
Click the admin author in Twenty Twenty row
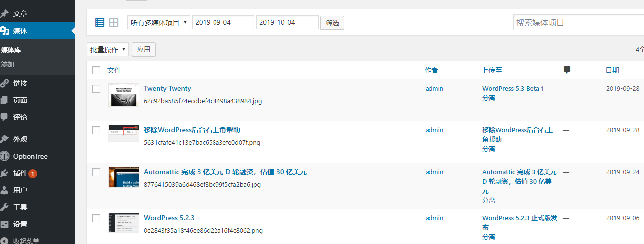tap(434, 88)
